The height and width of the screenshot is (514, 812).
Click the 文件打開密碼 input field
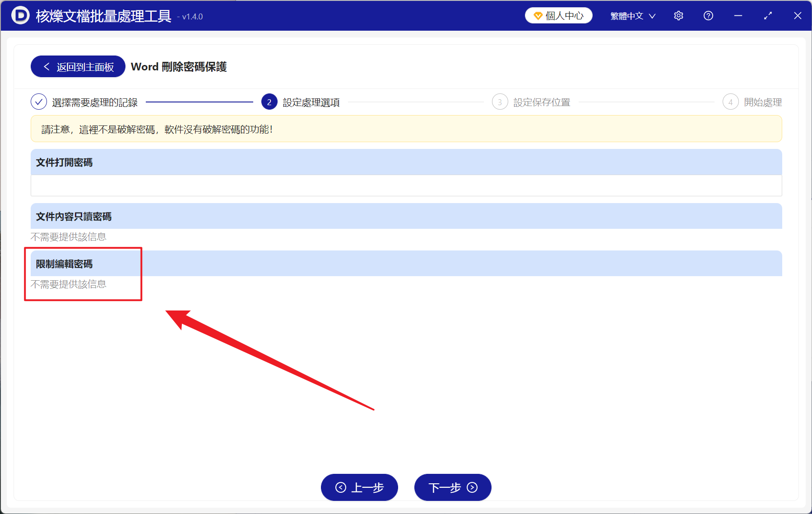406,185
